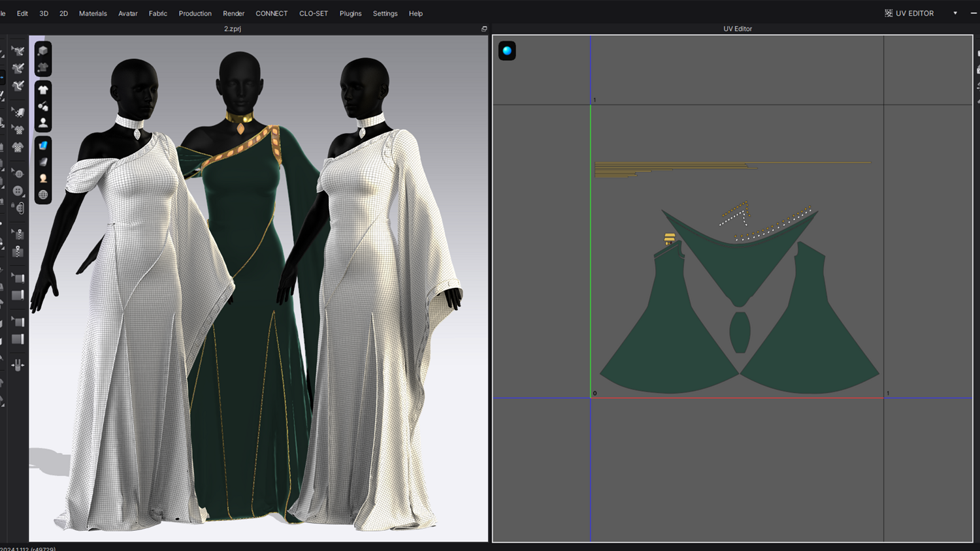Expand the UV EDITOR mode dropdown arrow
The width and height of the screenshot is (980, 551).
pyautogui.click(x=955, y=13)
